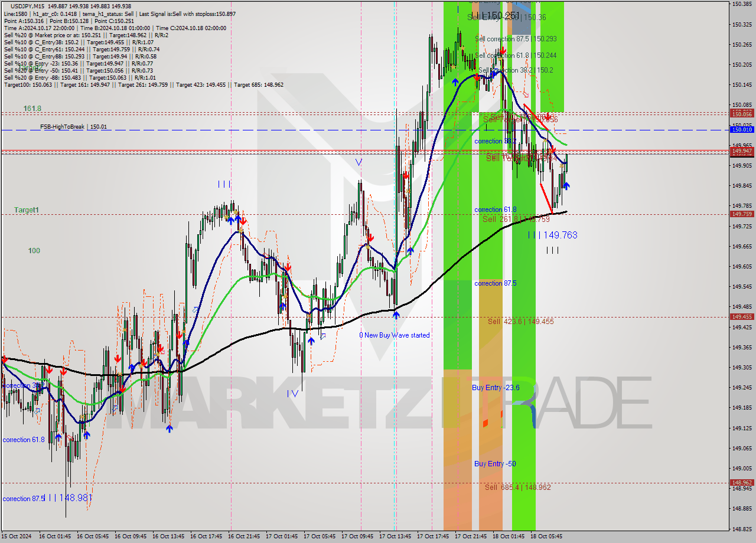Click the 150.385 price scale value

tap(742, 4)
